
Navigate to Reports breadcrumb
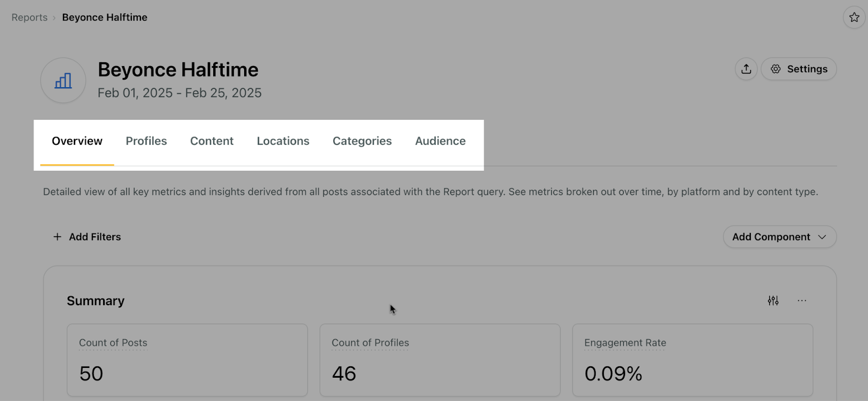[29, 17]
